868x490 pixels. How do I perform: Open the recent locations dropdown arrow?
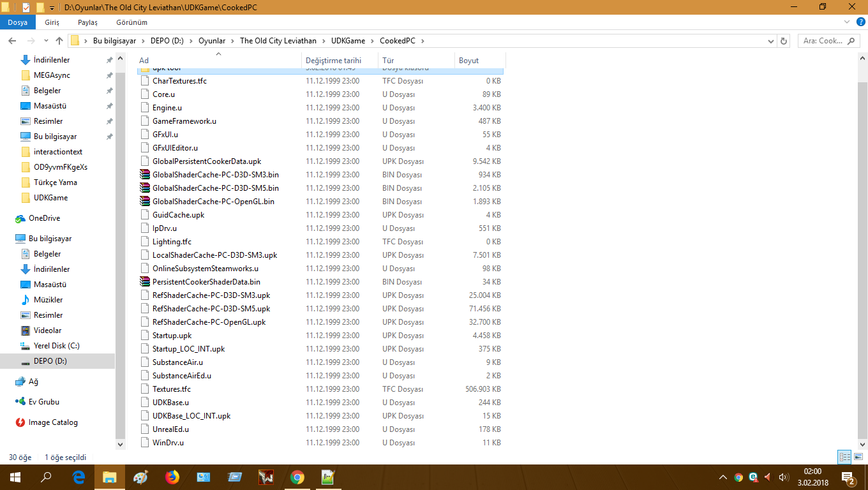click(45, 41)
